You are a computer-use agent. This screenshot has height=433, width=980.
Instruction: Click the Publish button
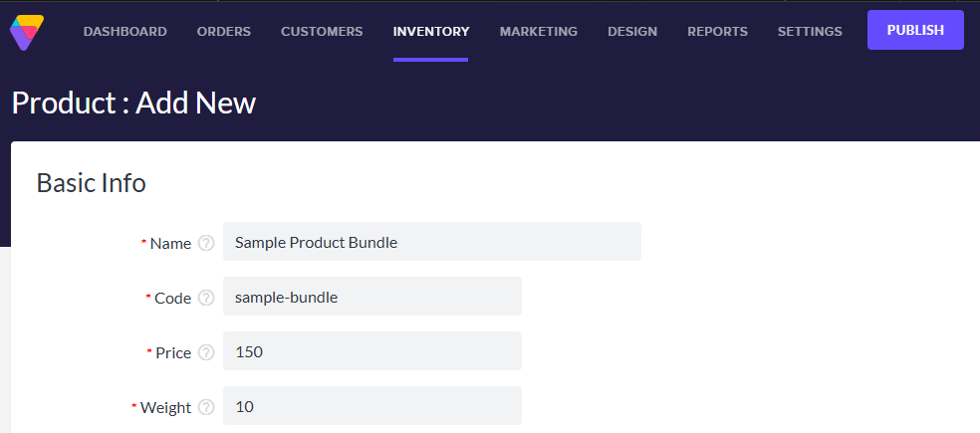(915, 30)
